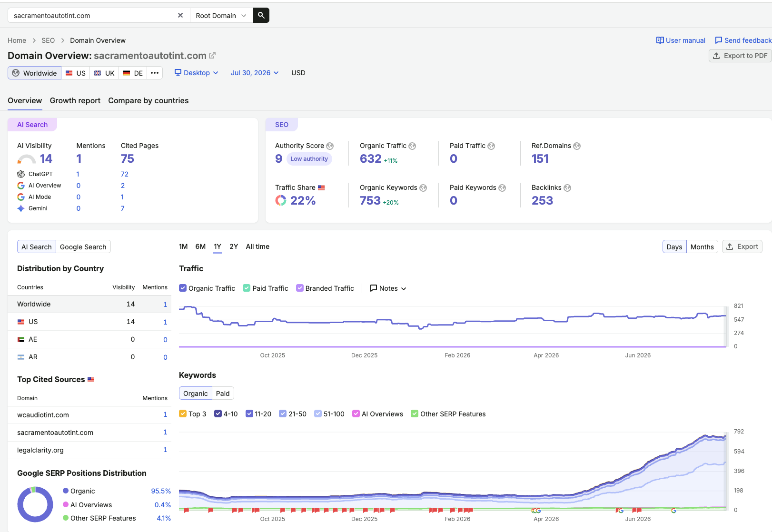Click the Send feedback speech icon
The height and width of the screenshot is (532, 772).
click(719, 40)
